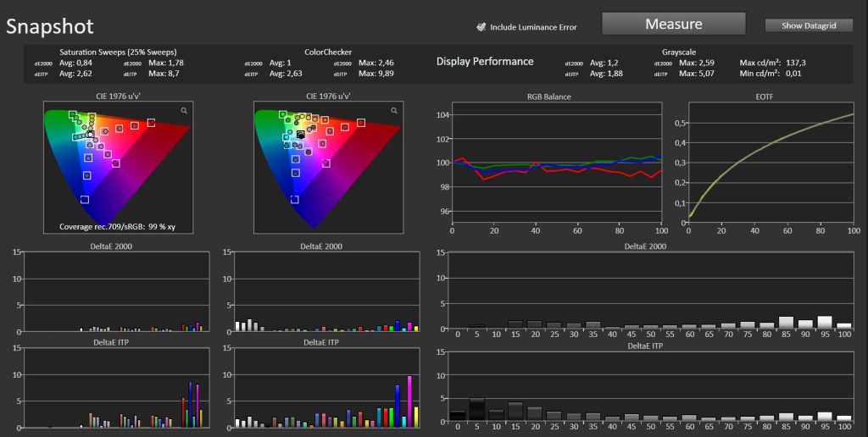Click the magnifier icon on the Saturation Sweeps CIE chart

point(184,111)
